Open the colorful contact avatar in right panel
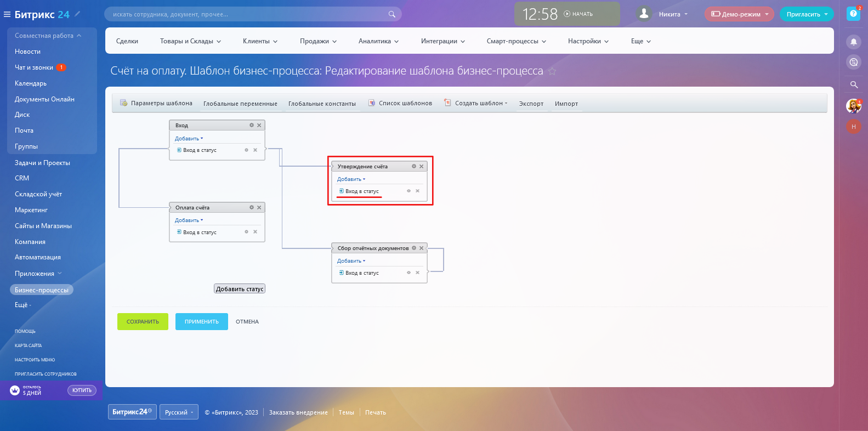 click(x=854, y=106)
